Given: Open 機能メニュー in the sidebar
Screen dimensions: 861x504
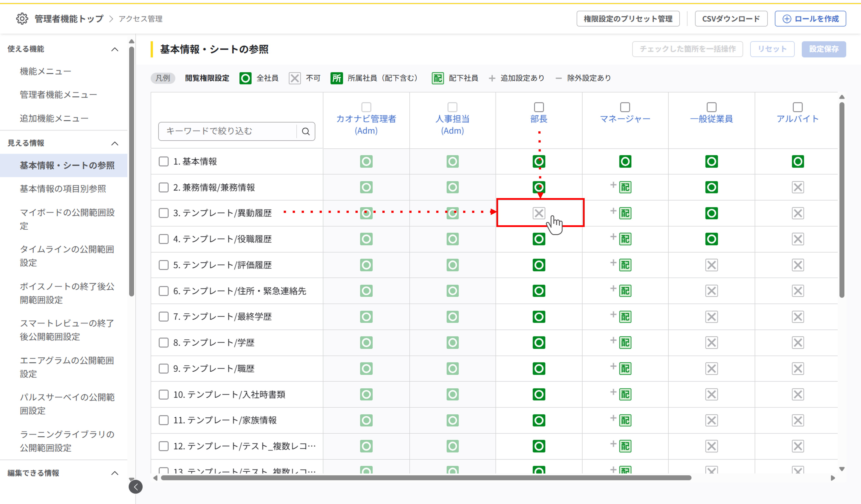Looking at the screenshot, I should (x=45, y=72).
